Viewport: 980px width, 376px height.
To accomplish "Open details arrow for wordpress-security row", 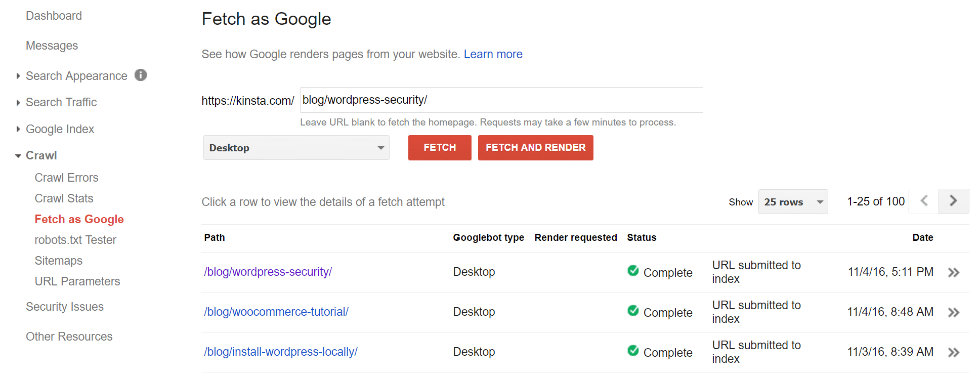I will coord(953,273).
